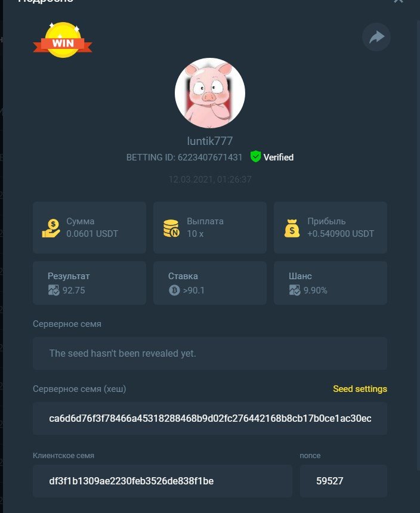The image size is (420, 513).
Task: Open the luntik777 username profile
Action: tap(209, 141)
